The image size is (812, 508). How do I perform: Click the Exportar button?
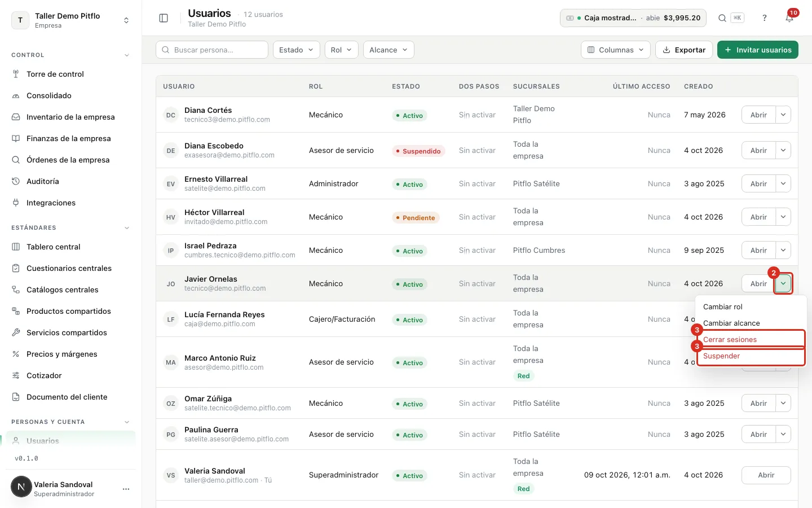pyautogui.click(x=684, y=50)
